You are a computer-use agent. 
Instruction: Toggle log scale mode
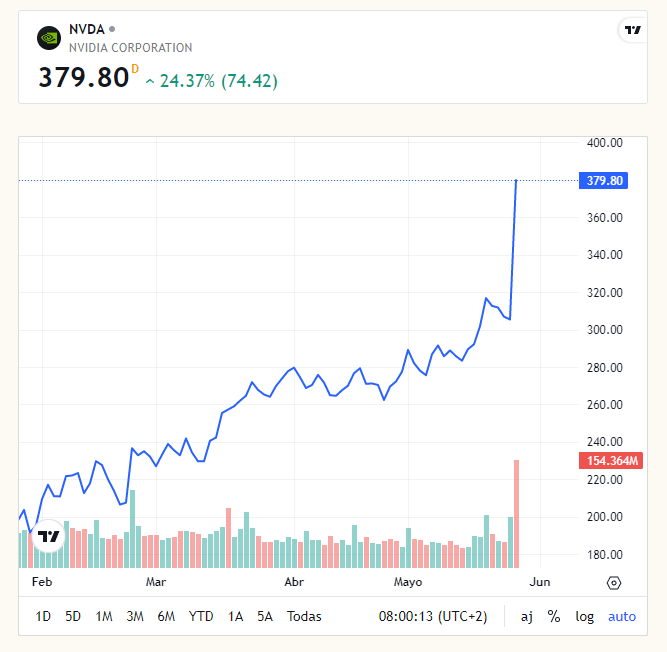[x=584, y=616]
